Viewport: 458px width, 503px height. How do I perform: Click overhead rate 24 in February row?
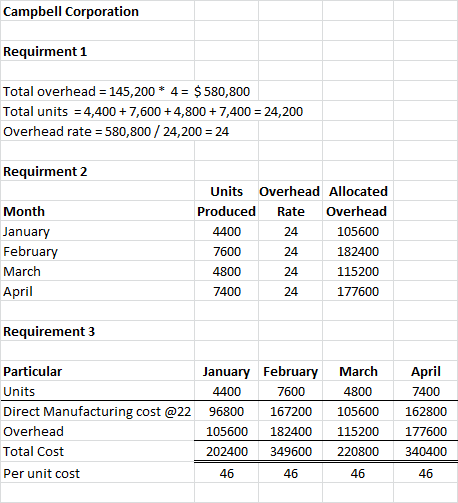291,252
